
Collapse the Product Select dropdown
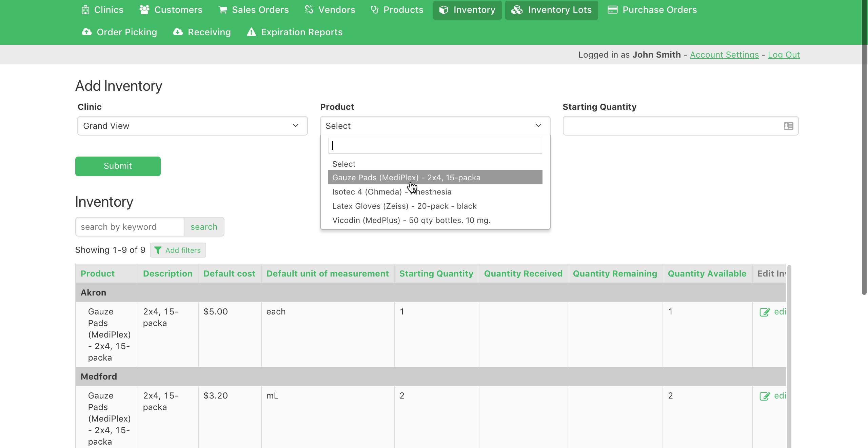(x=435, y=126)
